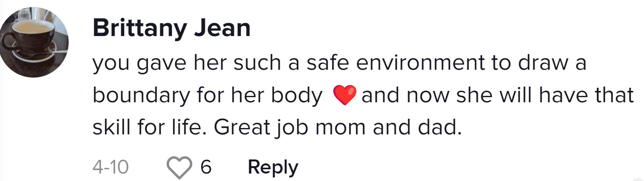Click the 4-10 comment date
The image size is (644, 181).
tap(111, 167)
